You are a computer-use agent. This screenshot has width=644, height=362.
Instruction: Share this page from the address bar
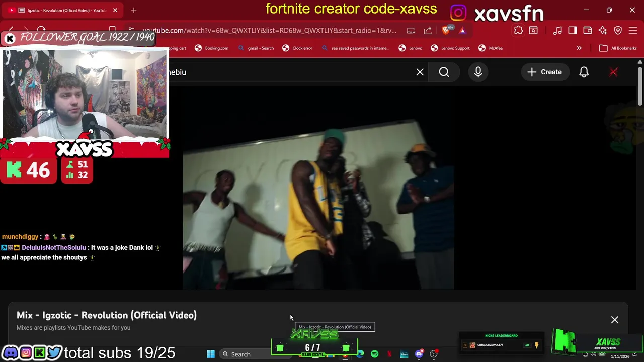[428, 31]
